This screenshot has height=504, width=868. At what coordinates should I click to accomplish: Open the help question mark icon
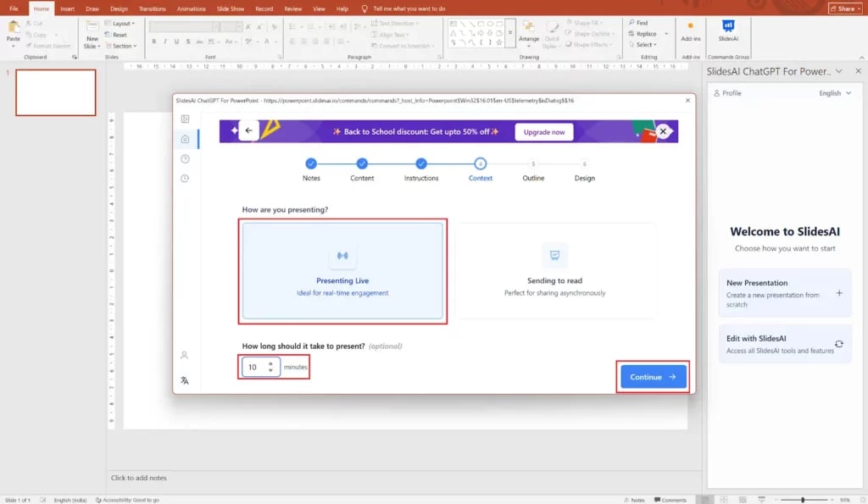185,159
